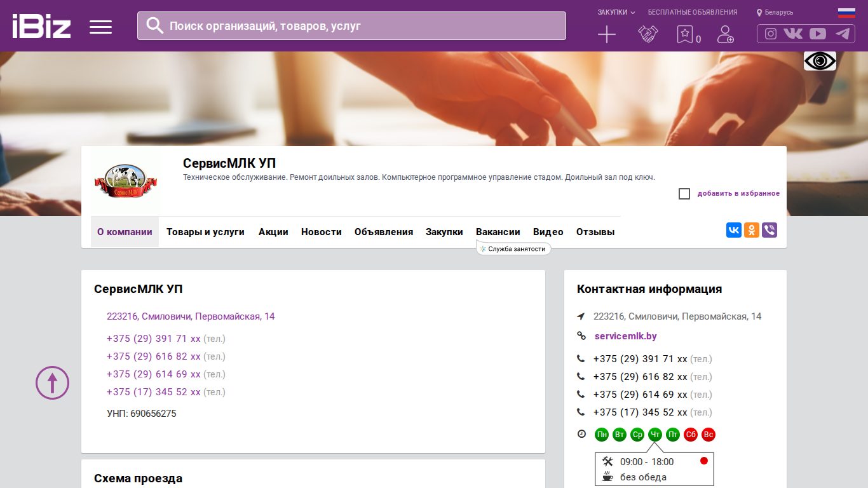Open YouTube icon in header
This screenshot has height=488, width=868.
(818, 34)
